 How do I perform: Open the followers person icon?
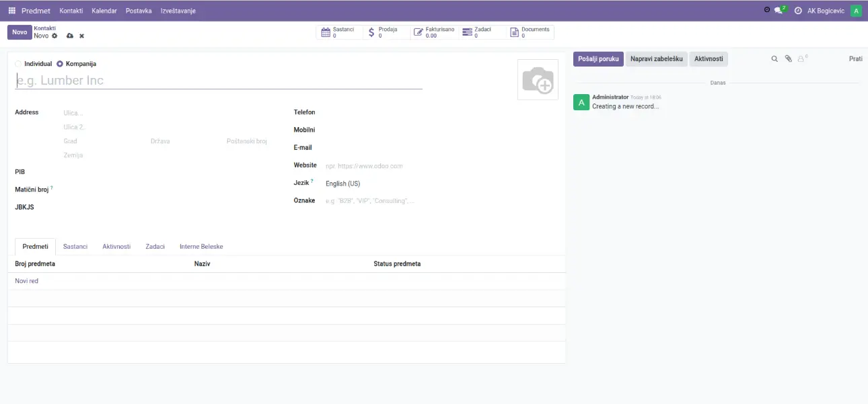tap(801, 59)
